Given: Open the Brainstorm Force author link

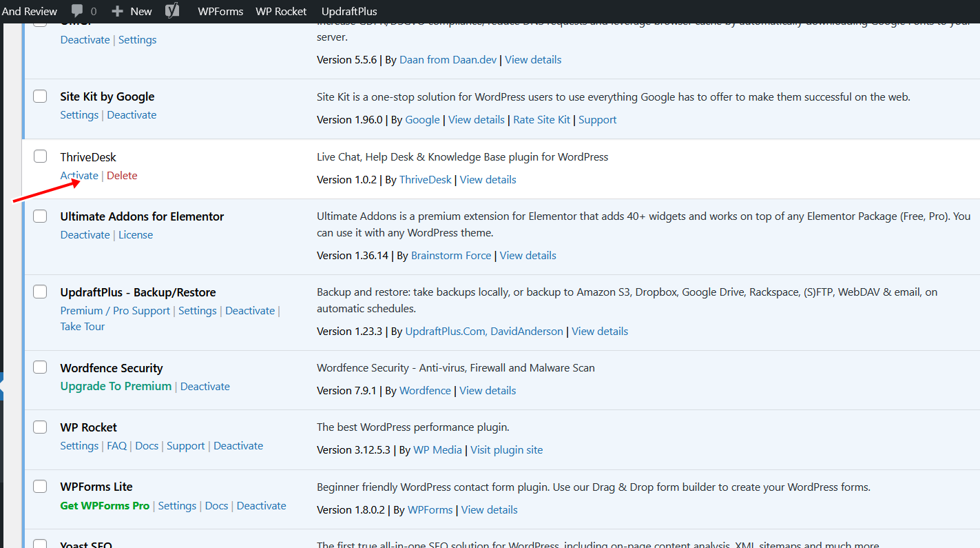Looking at the screenshot, I should click(451, 256).
